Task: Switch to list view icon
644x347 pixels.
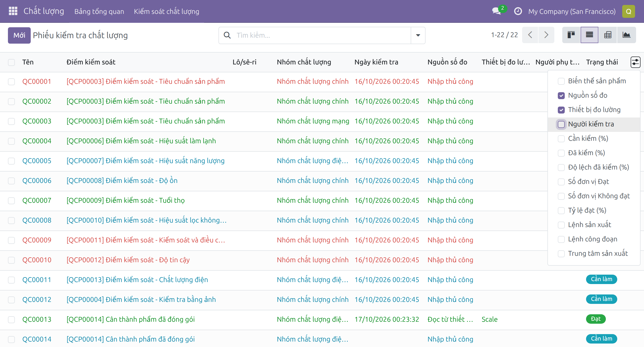Action: pos(589,35)
